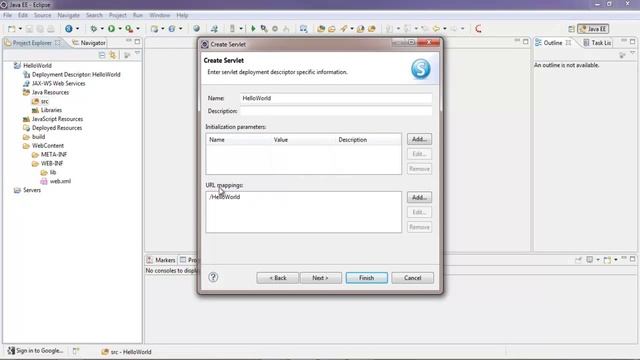640x360 pixels.
Task: Select the /HelloWorld URL mapping entry
Action: (225, 197)
